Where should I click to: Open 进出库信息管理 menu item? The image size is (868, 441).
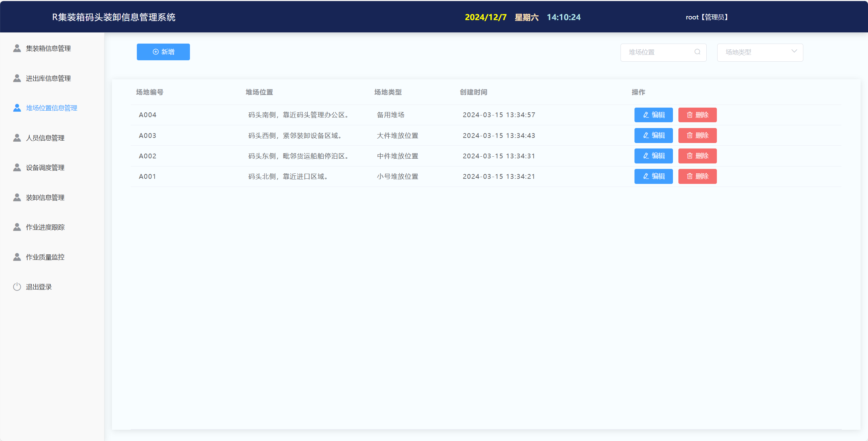pyautogui.click(x=48, y=78)
